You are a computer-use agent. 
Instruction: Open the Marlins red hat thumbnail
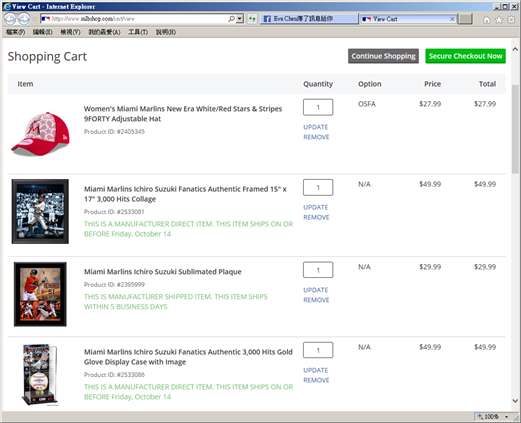coord(40,134)
